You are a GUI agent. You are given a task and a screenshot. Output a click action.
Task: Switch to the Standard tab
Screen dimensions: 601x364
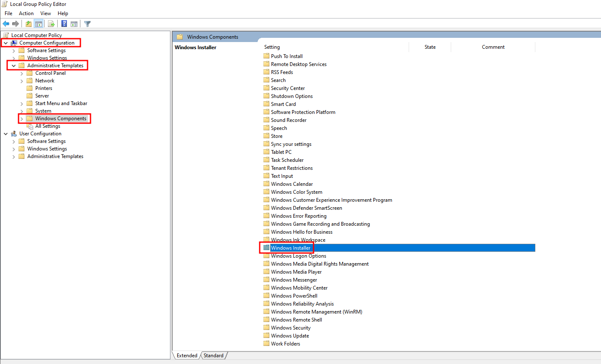[214, 356]
